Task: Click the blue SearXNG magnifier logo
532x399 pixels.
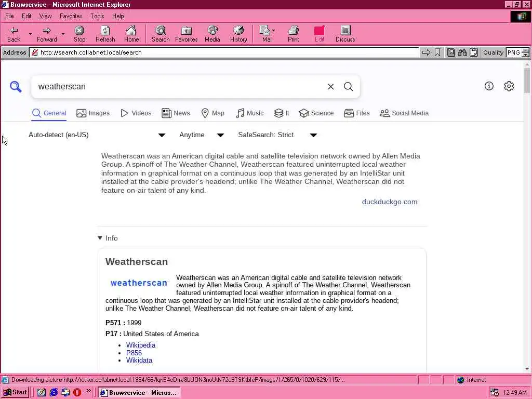Action: (16, 87)
